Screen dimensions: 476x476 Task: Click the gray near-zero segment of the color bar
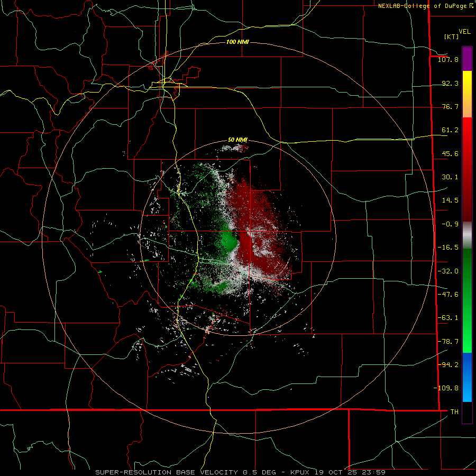pyautogui.click(x=467, y=235)
